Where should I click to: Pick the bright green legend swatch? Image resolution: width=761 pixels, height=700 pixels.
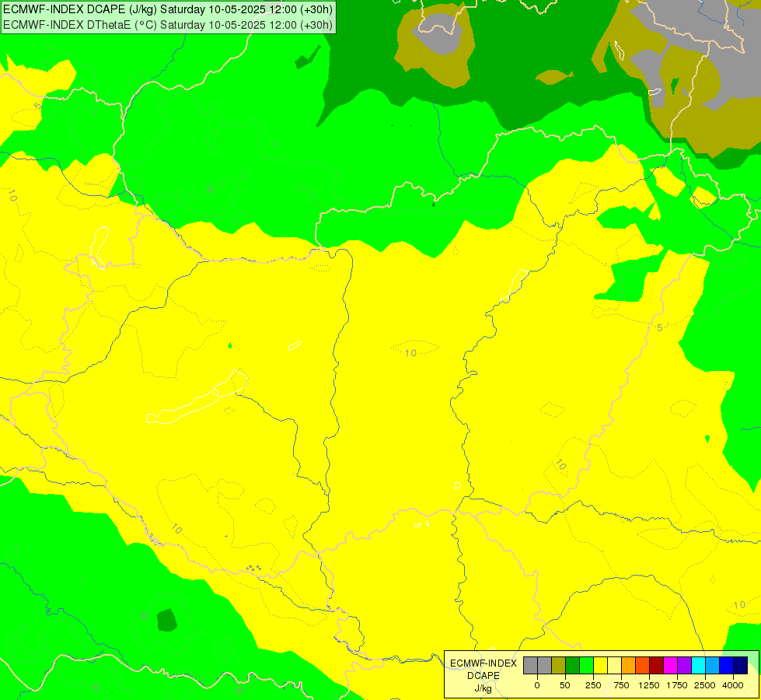[587, 666]
